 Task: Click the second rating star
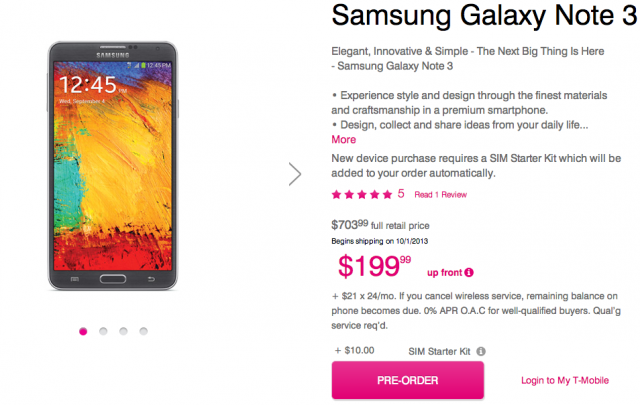349,194
